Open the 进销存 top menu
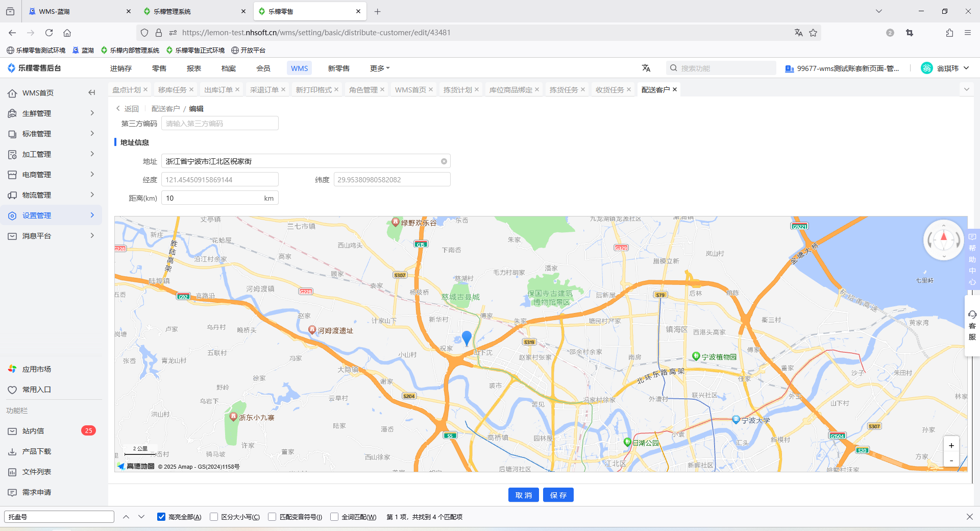The height and width of the screenshot is (531, 980). point(121,68)
